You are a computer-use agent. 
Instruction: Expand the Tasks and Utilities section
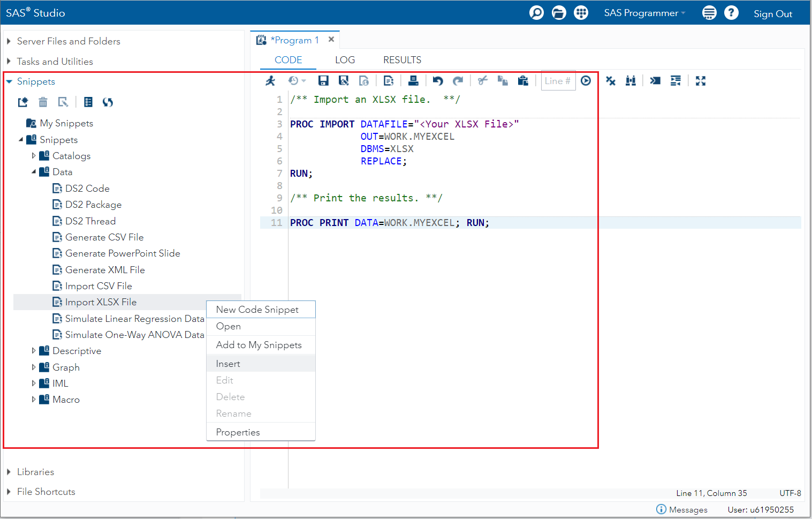pyautogui.click(x=9, y=62)
